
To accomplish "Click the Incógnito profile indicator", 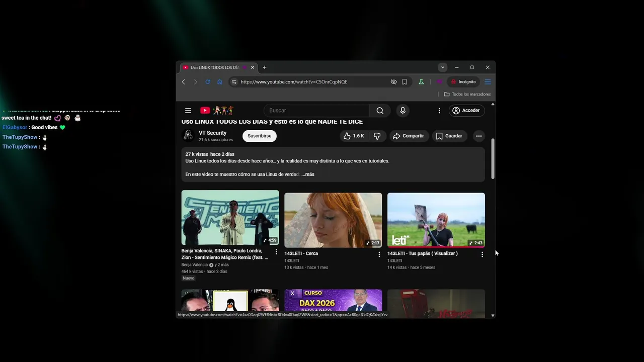I will pyautogui.click(x=463, y=82).
